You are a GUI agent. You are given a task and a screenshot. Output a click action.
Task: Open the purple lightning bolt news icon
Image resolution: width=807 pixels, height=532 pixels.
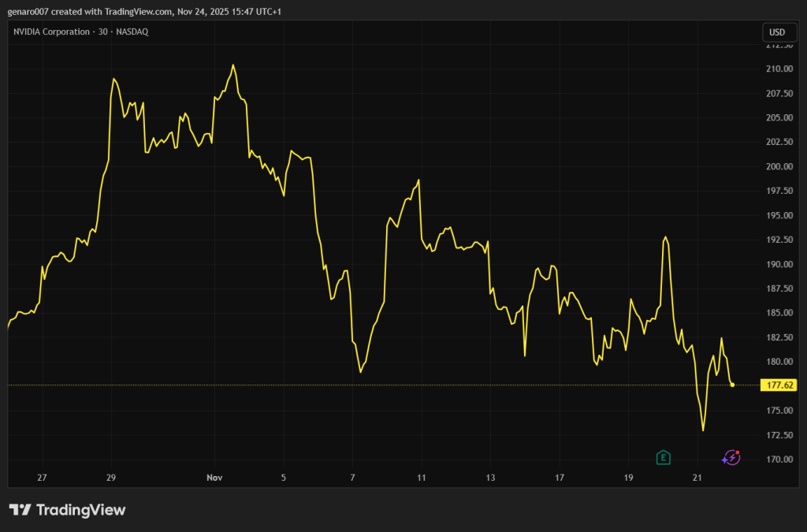tap(731, 457)
